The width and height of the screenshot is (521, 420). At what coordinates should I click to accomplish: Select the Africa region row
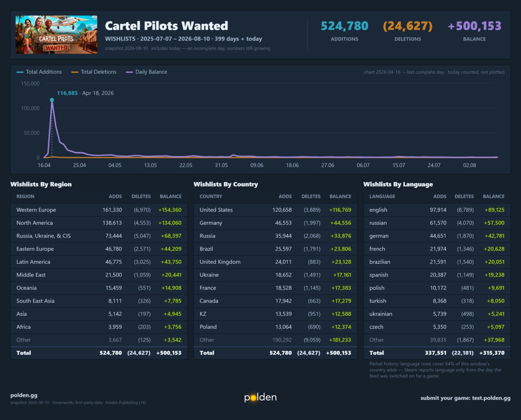[99, 327]
